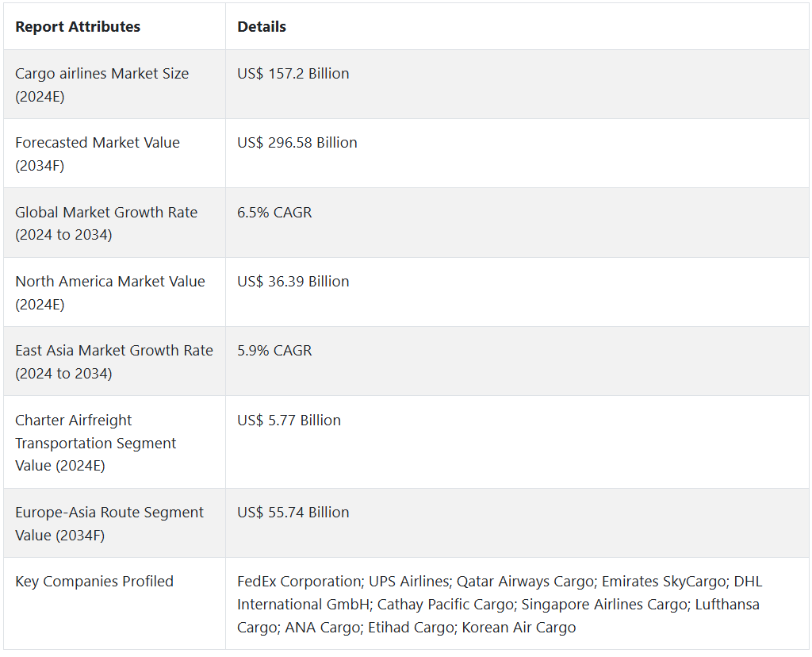Image resolution: width=812 pixels, height=657 pixels.
Task: Select the Europe-Asia Route Segment Value cell
Action: click(109, 524)
